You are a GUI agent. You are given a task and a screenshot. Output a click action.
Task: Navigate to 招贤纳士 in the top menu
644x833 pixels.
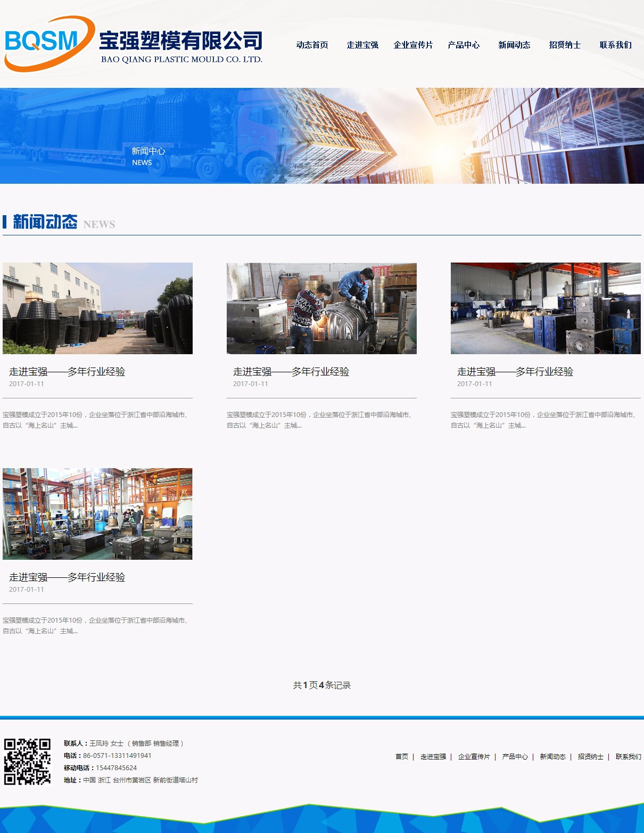tap(565, 45)
